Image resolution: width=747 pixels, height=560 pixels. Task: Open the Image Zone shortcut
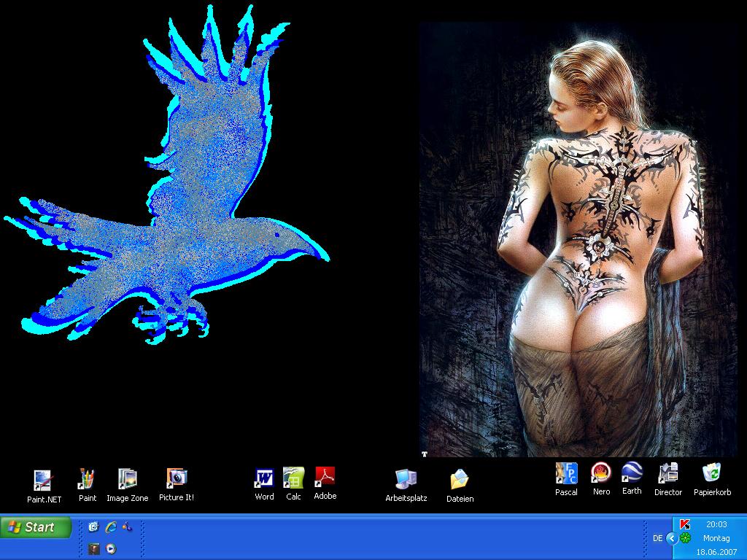click(x=127, y=480)
